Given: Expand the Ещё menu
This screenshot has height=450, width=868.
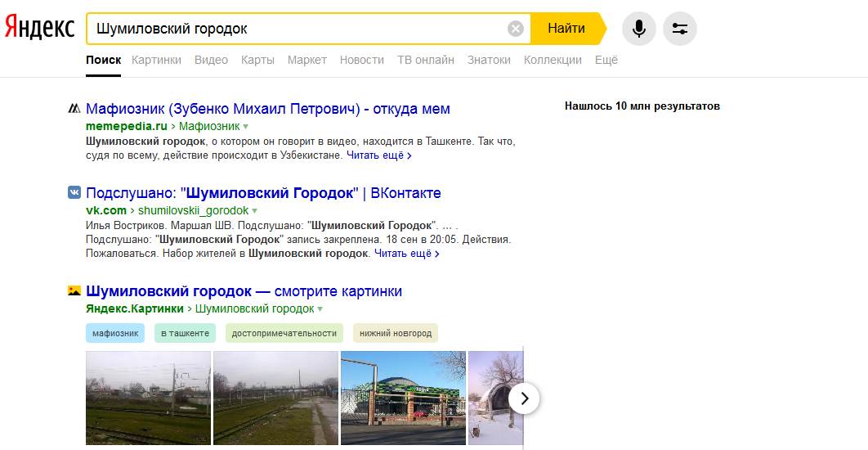Looking at the screenshot, I should [606, 60].
